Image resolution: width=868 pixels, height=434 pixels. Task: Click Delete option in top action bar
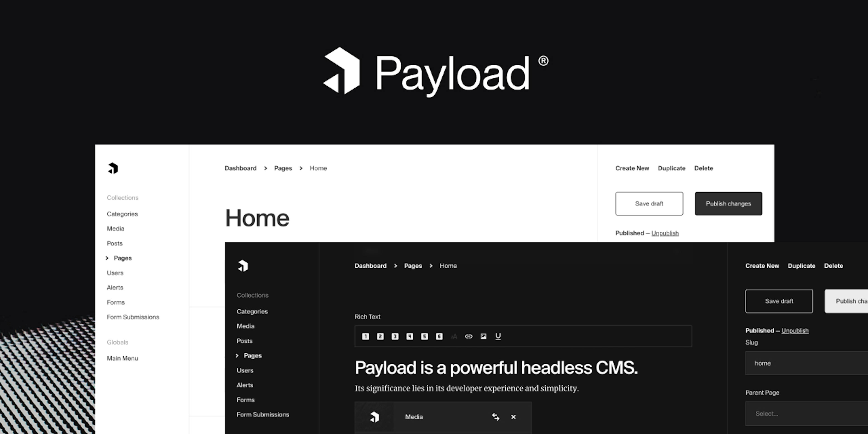pyautogui.click(x=704, y=168)
